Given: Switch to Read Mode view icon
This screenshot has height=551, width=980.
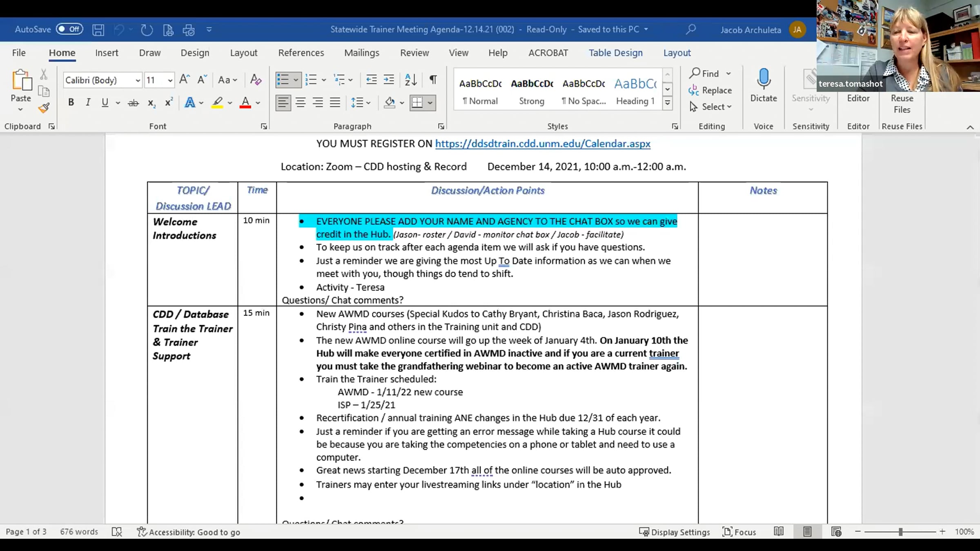Looking at the screenshot, I should pos(779,531).
